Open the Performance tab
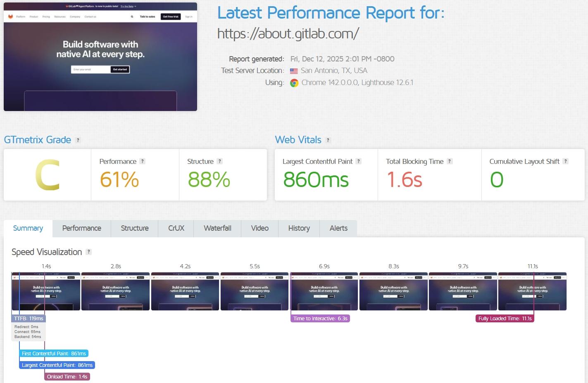The width and height of the screenshot is (588, 383). click(82, 228)
